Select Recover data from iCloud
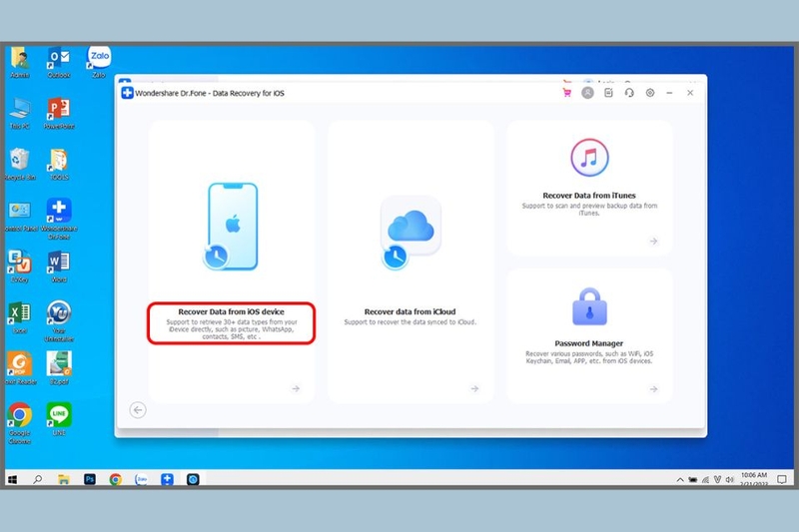Viewport: 799px width, 532px height. click(x=409, y=311)
